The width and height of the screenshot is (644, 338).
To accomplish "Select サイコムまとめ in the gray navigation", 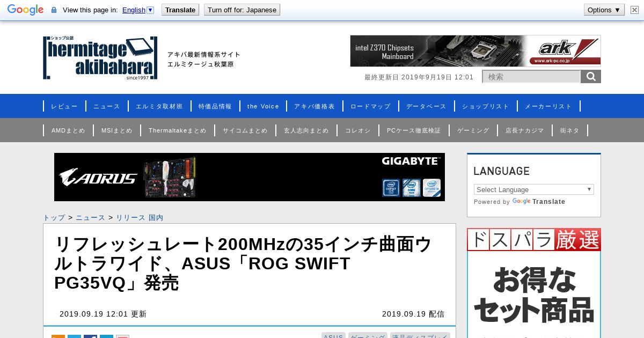I will pos(245,130).
